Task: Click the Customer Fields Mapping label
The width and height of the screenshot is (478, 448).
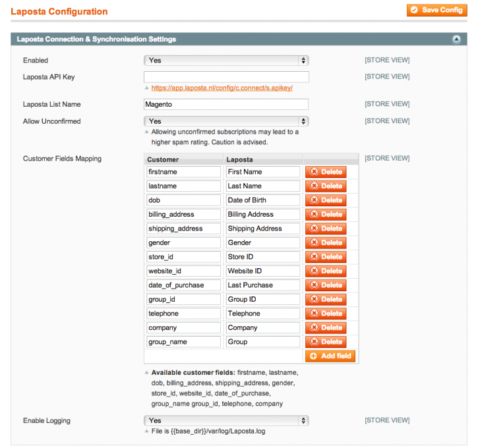Action: click(62, 159)
